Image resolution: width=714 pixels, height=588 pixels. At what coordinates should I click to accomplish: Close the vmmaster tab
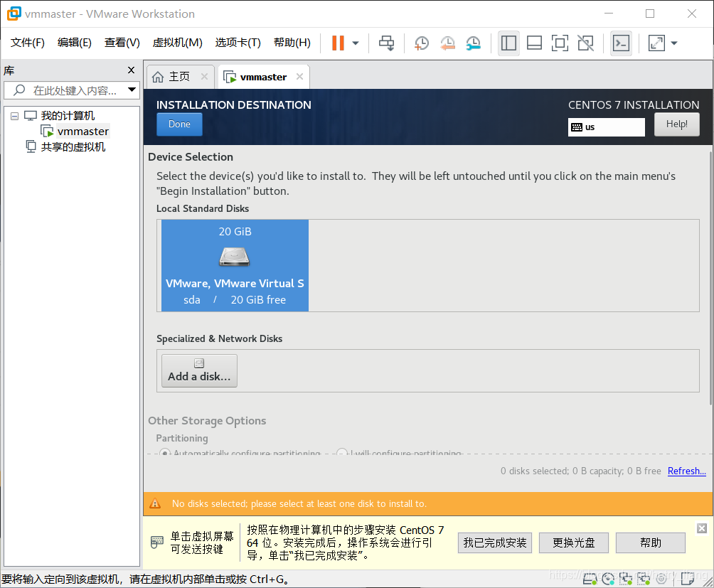pyautogui.click(x=299, y=77)
